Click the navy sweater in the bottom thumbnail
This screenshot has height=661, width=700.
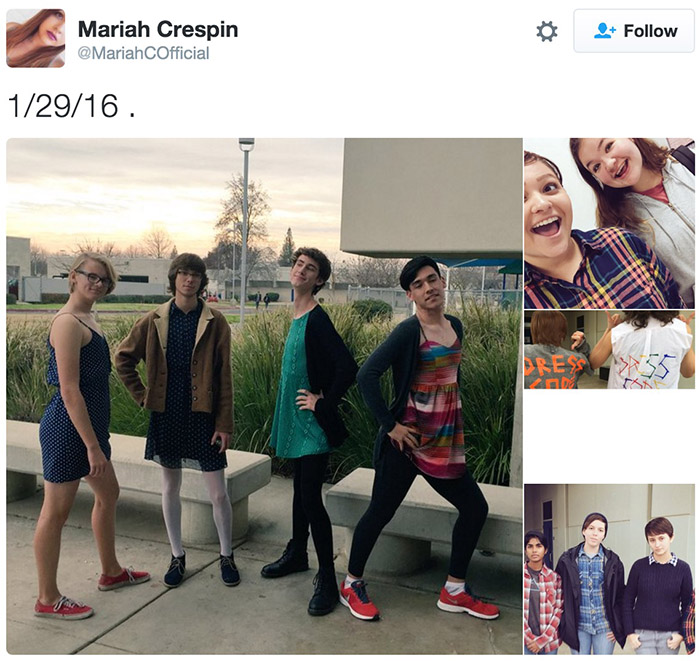(658, 596)
